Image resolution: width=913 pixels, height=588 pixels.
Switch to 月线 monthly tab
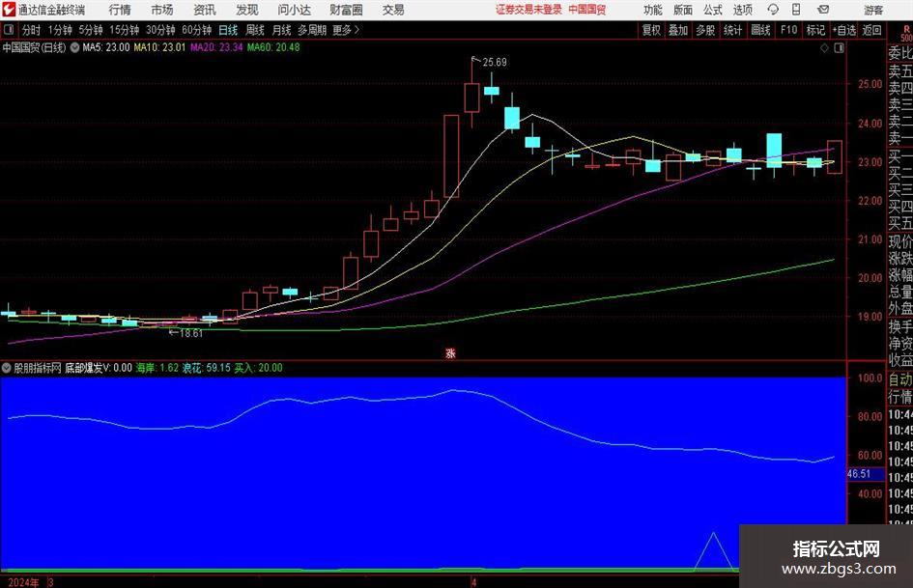coord(281,30)
